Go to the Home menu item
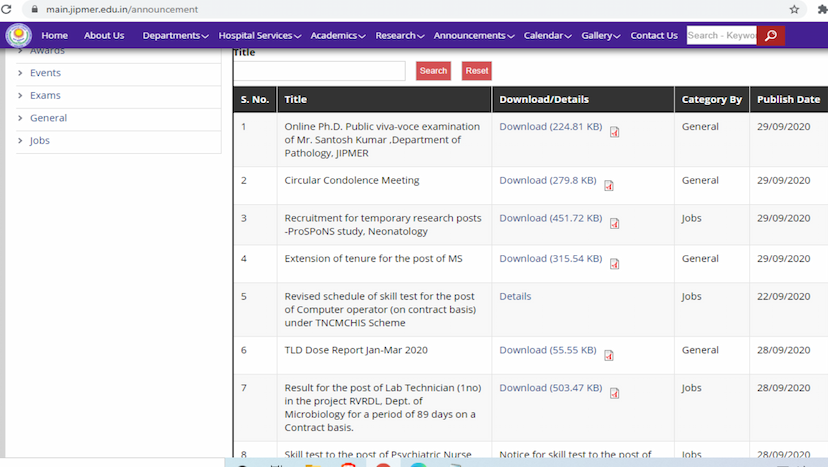 [x=54, y=36]
